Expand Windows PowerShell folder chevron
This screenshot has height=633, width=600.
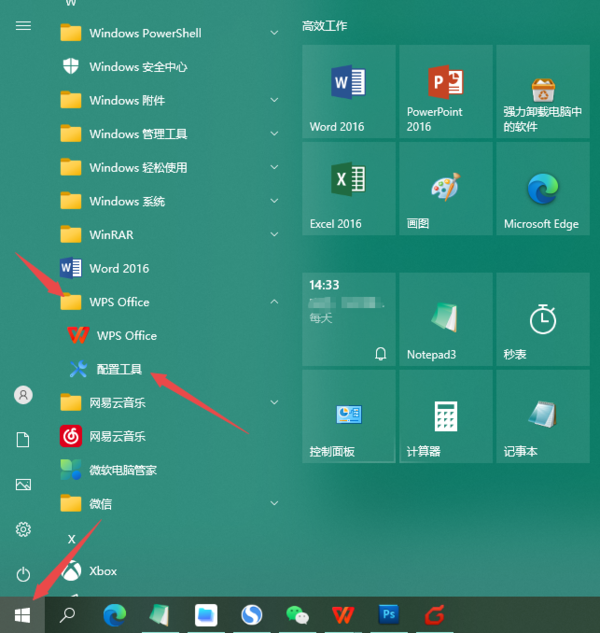pos(274,33)
